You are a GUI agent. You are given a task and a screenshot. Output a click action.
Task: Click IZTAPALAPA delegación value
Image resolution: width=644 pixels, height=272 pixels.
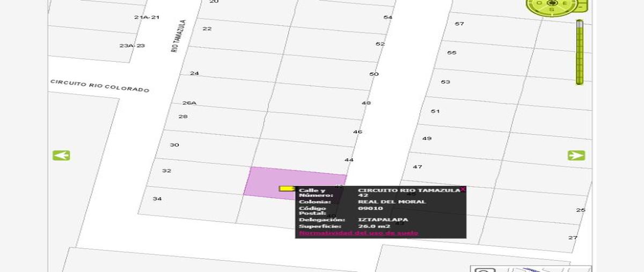pyautogui.click(x=383, y=219)
